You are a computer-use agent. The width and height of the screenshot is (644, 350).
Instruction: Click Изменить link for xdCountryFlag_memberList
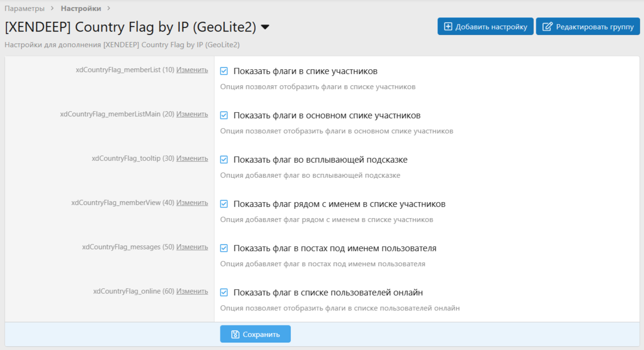[192, 70]
